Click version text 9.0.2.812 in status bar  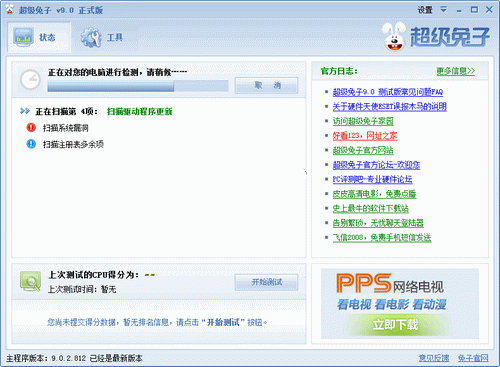point(69,358)
